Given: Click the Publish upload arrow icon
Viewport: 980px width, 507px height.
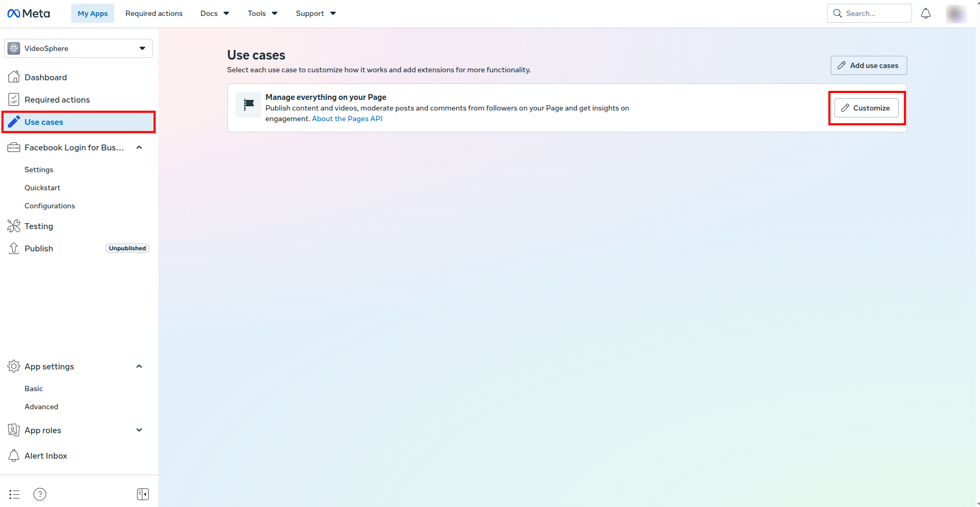Looking at the screenshot, I should (x=14, y=248).
